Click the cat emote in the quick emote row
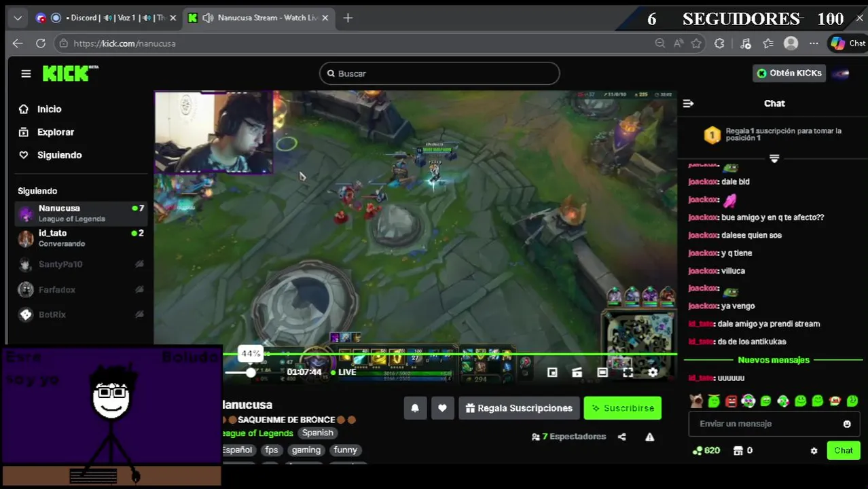This screenshot has height=489, width=868. point(696,401)
